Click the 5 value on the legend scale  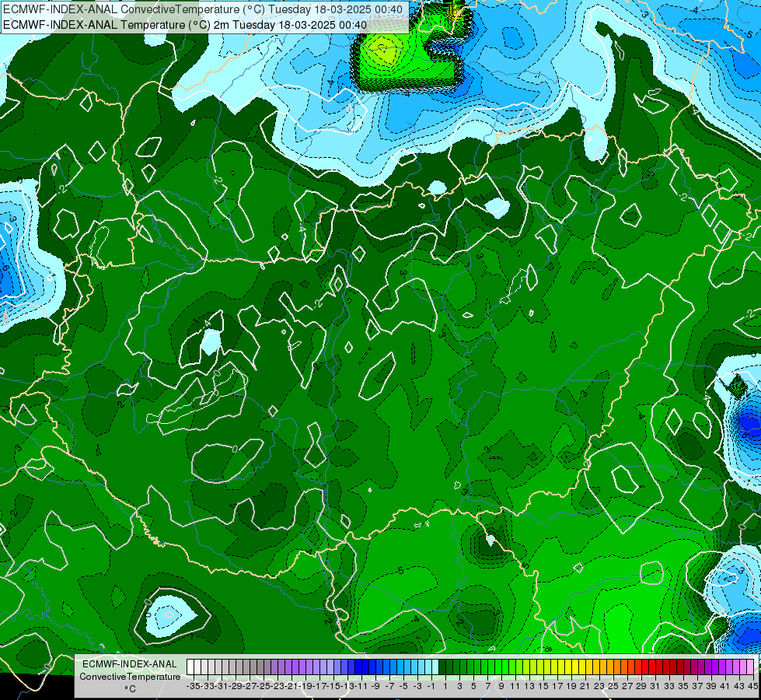473,686
